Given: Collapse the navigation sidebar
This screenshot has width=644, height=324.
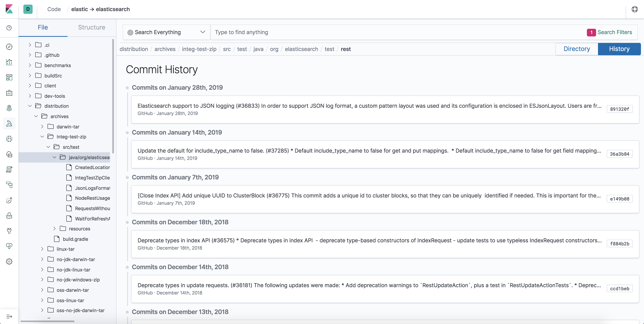Looking at the screenshot, I should coord(9,316).
